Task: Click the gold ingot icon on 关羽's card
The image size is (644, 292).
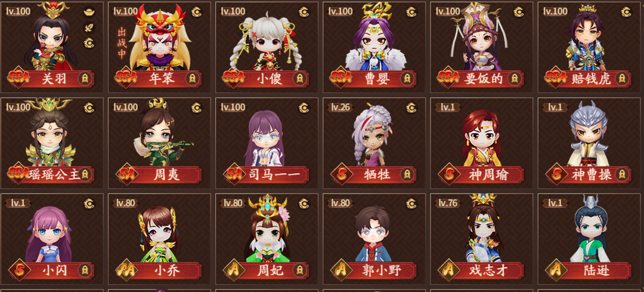Action: 89,12
